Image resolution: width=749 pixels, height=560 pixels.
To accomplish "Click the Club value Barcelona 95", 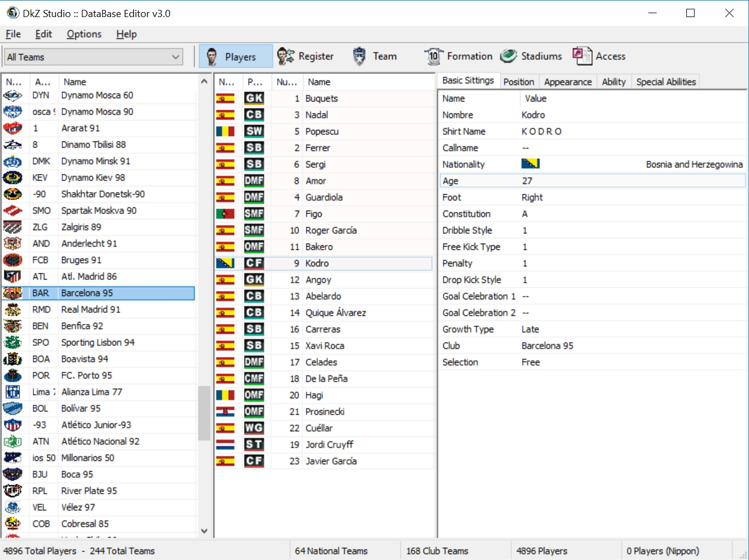I will click(547, 346).
